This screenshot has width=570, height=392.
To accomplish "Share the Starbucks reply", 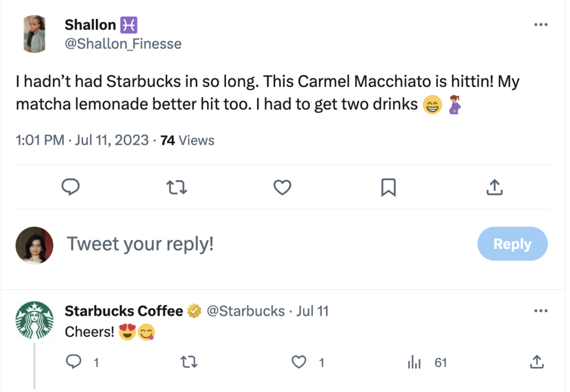I will coord(536,362).
